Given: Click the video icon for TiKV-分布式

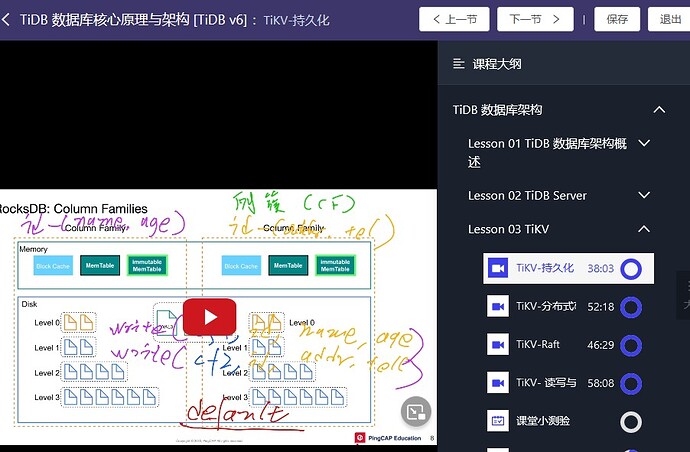Looking at the screenshot, I should click(497, 307).
